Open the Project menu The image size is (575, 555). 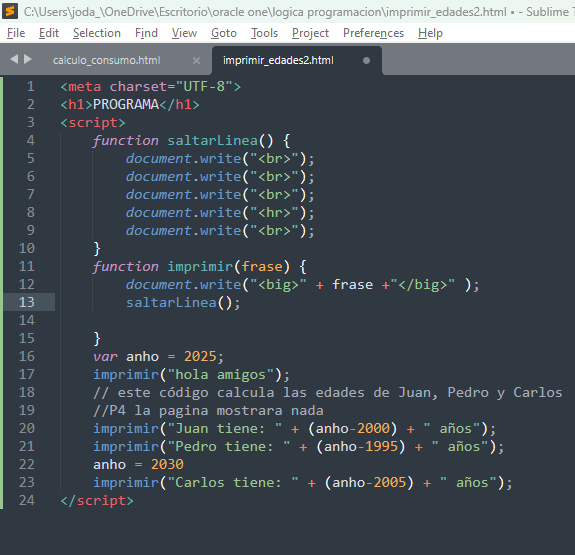coord(310,33)
